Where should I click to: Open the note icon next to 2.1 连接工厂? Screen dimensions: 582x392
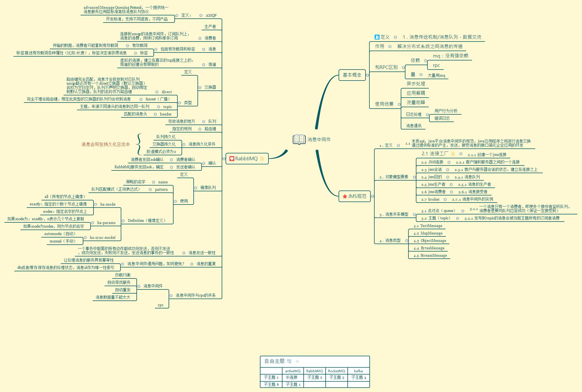[x=453, y=154]
